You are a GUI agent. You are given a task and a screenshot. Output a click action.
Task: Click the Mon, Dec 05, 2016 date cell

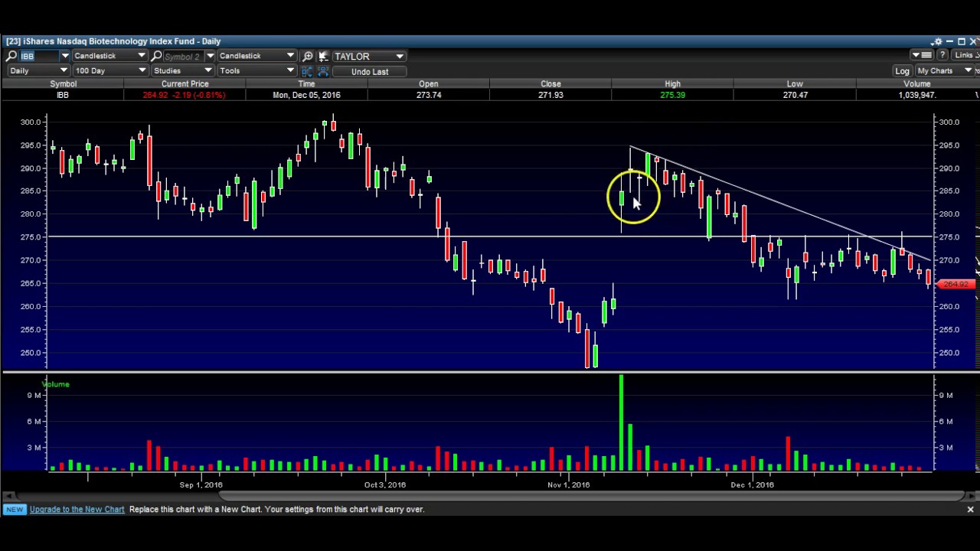point(306,95)
